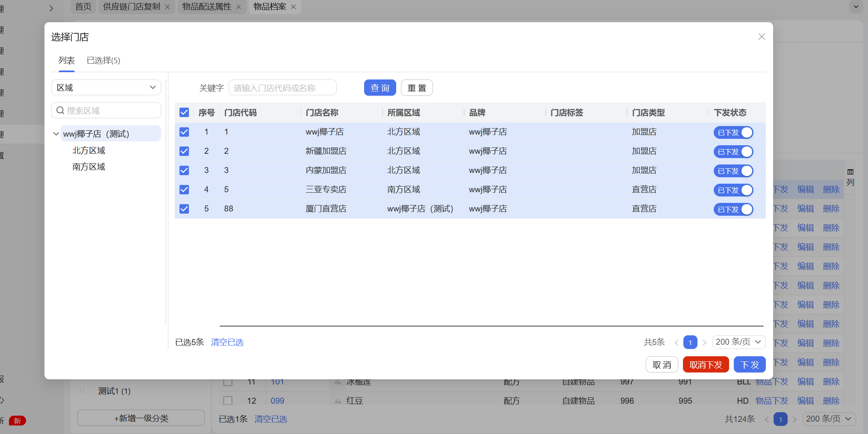Click the red 取消下发 button

coord(705,365)
